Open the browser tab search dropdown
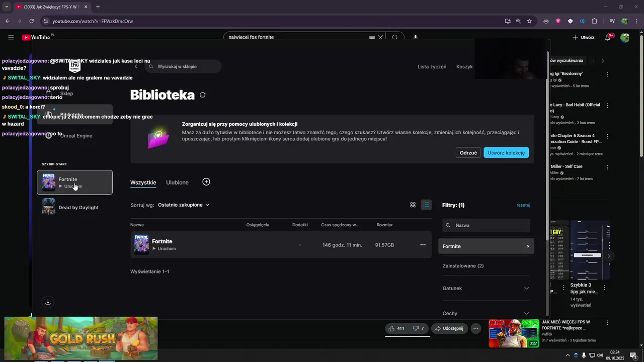The height and width of the screenshot is (362, 644). [x=7, y=7]
